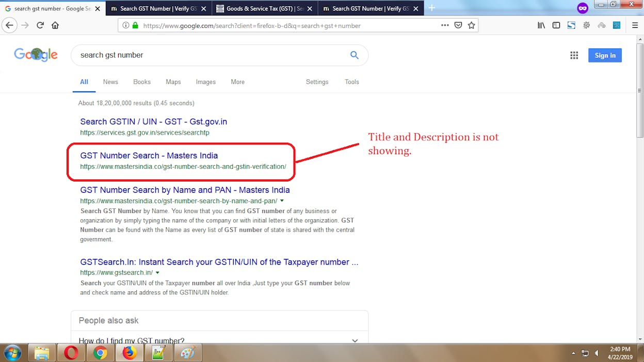
Task: Open dropdown arrow beside gst-number-search-by-name-and-pan URL
Action: pos(282,201)
